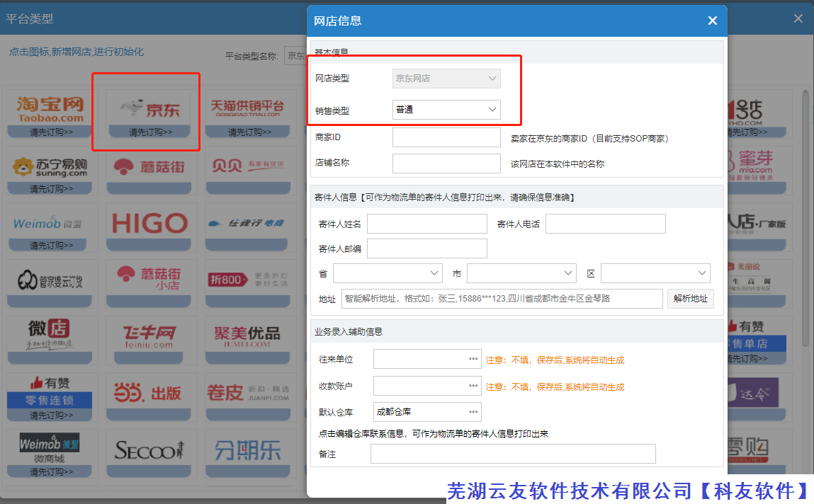Click the 寄件人邮编 input field
Screen dimensions: 814x504
pyautogui.click(x=426, y=248)
